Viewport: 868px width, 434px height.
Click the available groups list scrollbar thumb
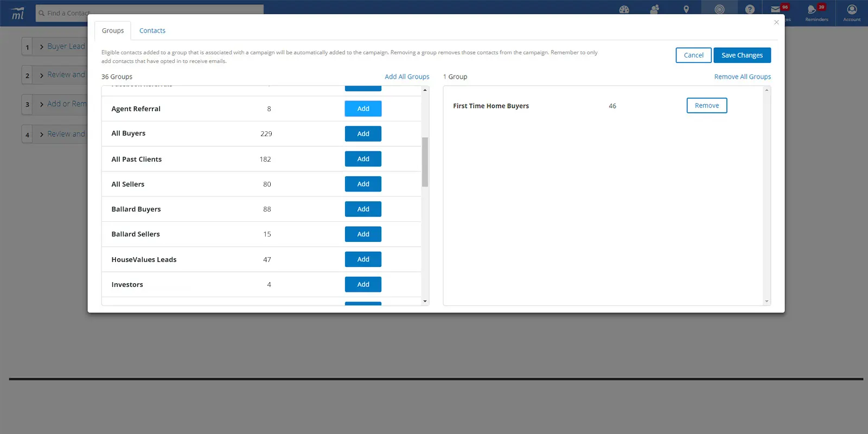pyautogui.click(x=425, y=162)
